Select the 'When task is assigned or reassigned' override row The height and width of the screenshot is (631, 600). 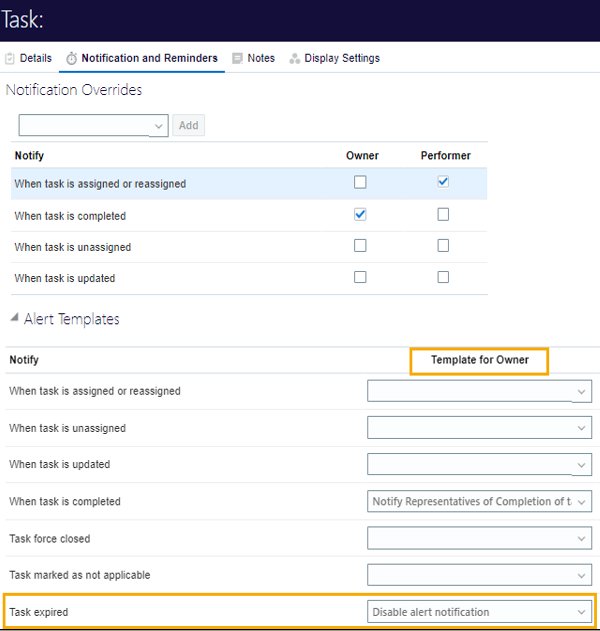coord(249,184)
